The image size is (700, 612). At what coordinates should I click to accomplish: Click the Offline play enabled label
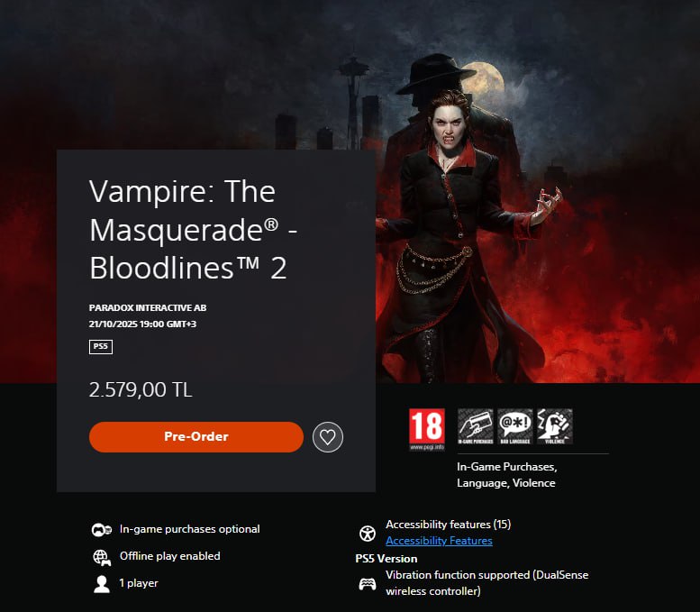click(169, 556)
